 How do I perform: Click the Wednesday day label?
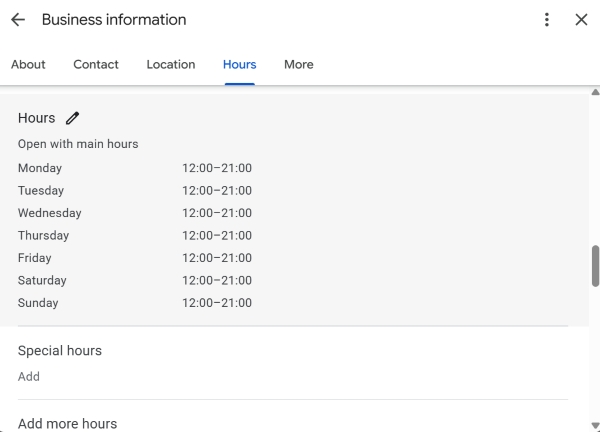(49, 213)
